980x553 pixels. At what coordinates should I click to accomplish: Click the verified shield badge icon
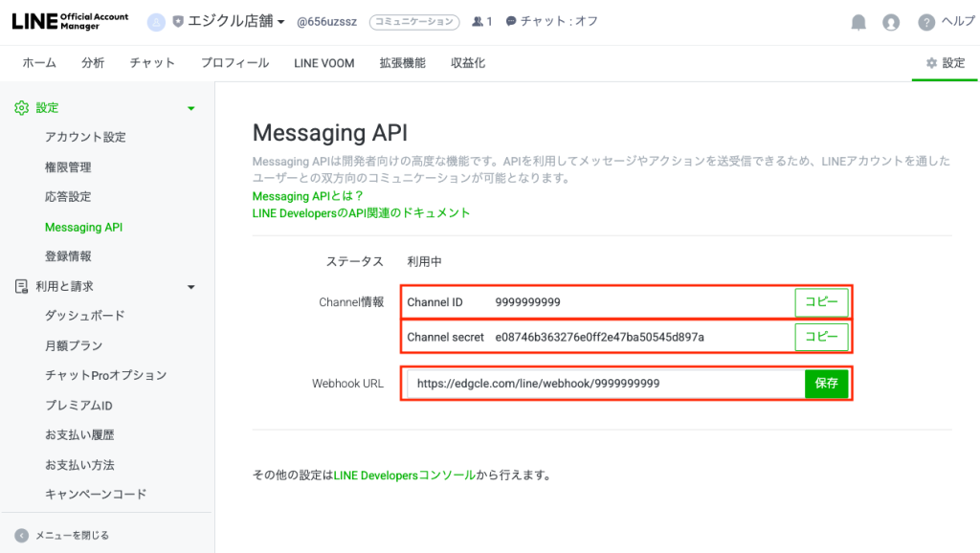[x=178, y=22]
